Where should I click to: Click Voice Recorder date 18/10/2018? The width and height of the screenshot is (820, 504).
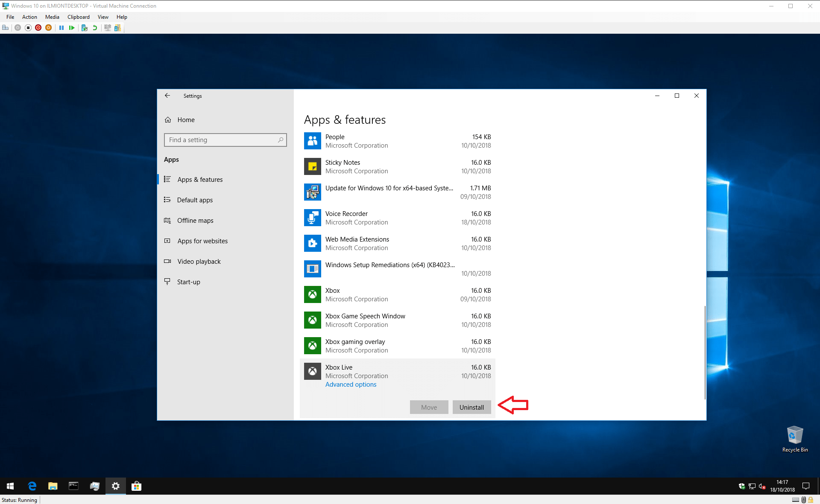[476, 222]
